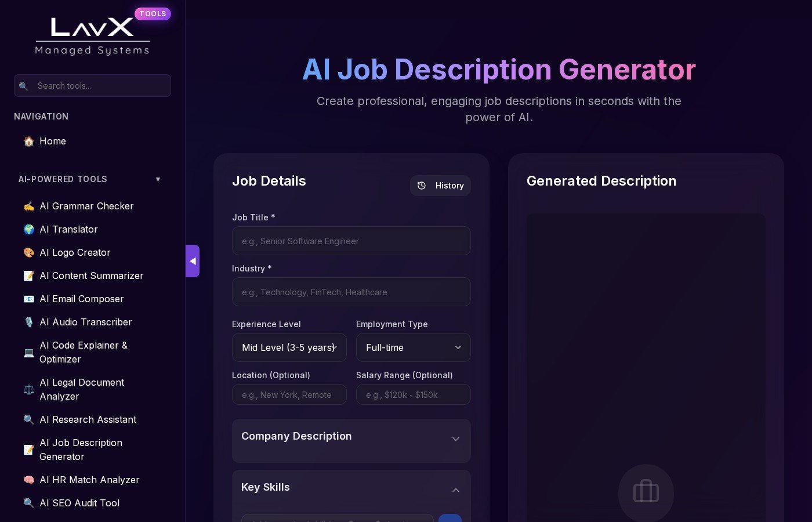Click the brain icon for AI HR Match Analyzer
This screenshot has height=522, width=812.
(28, 480)
